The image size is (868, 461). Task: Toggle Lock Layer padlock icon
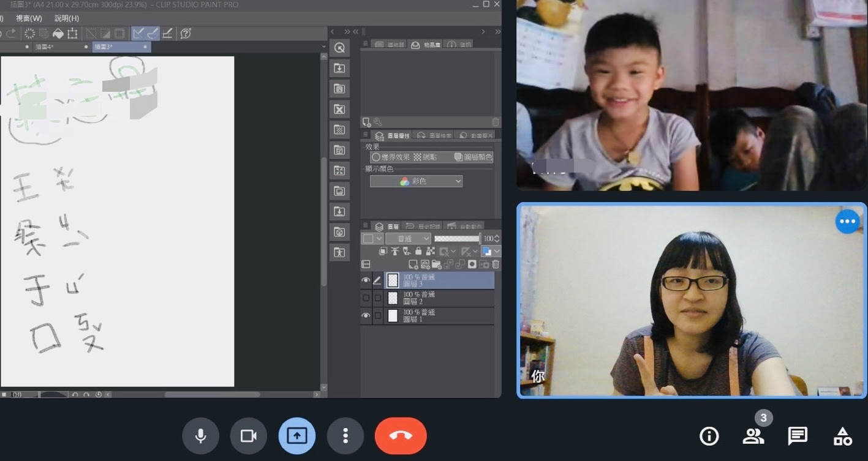[x=418, y=251]
